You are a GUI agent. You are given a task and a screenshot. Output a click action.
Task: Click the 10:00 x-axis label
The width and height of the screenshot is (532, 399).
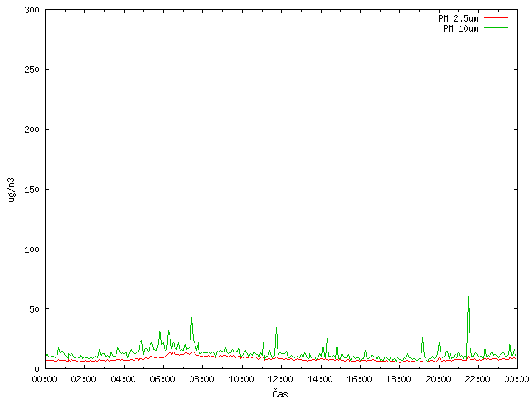(241, 379)
